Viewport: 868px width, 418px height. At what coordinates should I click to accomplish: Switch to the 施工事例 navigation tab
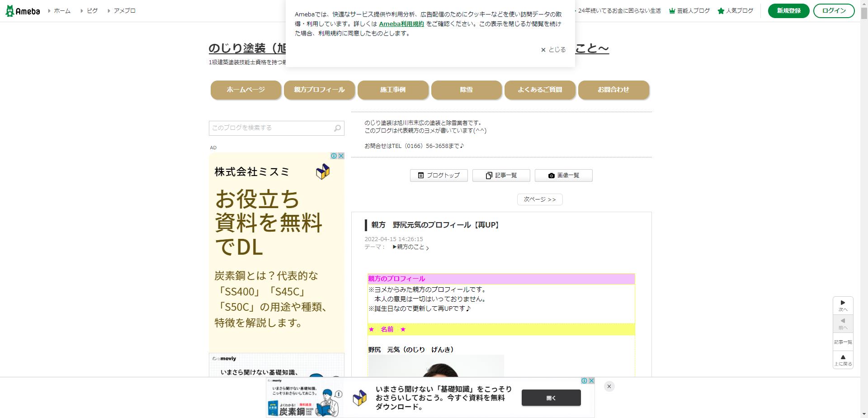pos(392,90)
